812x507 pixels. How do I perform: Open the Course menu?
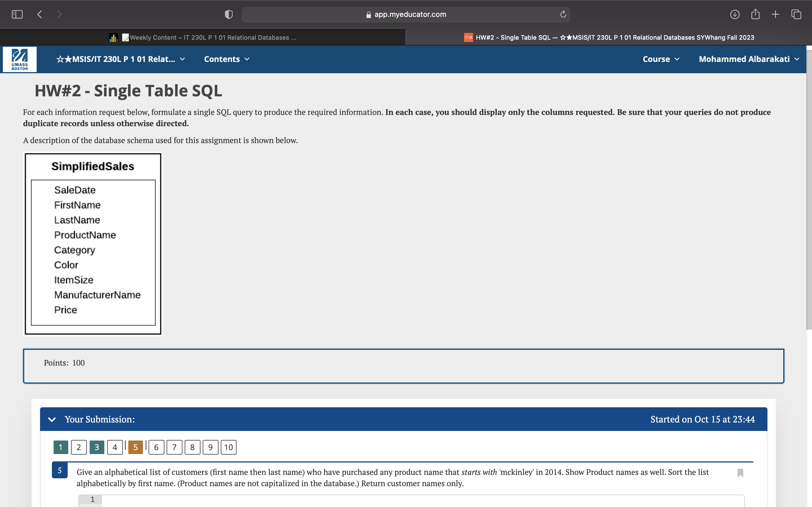661,59
